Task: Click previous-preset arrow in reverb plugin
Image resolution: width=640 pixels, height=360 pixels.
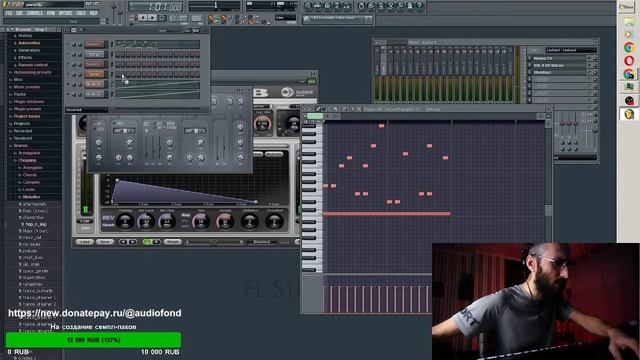Action: point(123,242)
